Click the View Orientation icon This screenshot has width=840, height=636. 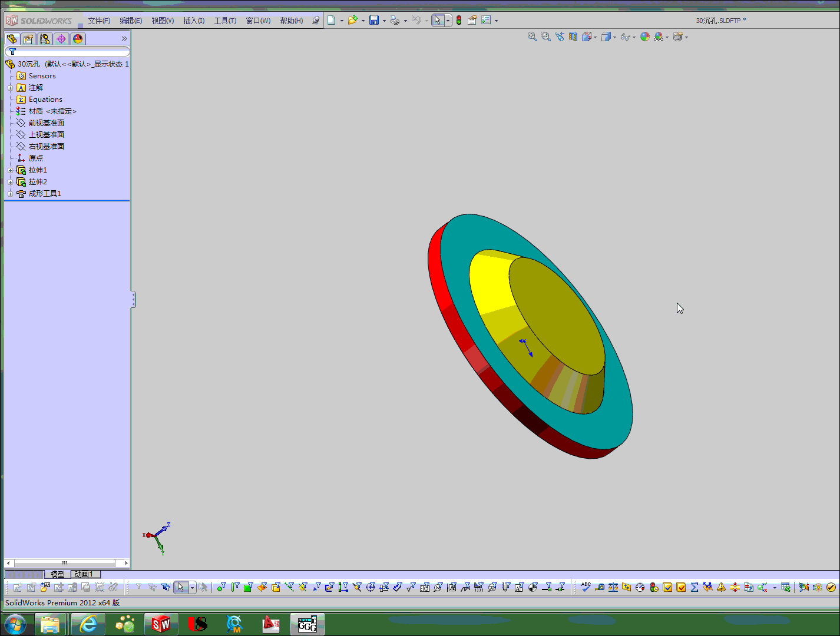coord(587,37)
